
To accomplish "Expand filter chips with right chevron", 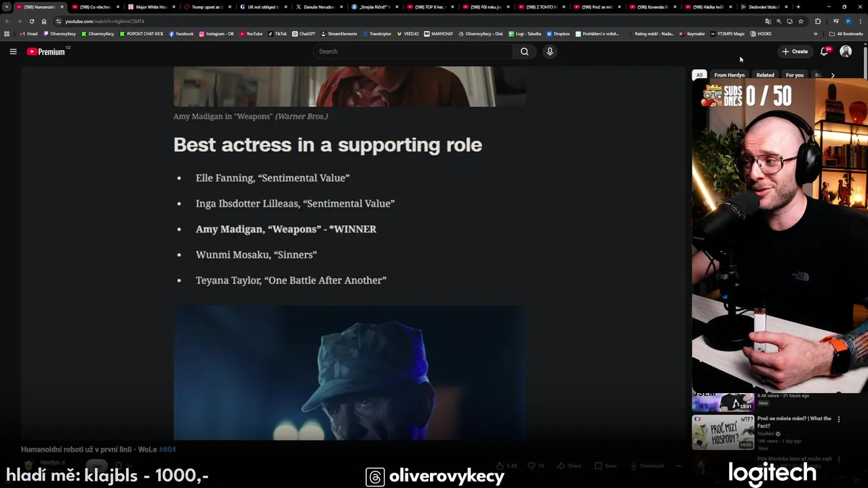I will point(833,75).
